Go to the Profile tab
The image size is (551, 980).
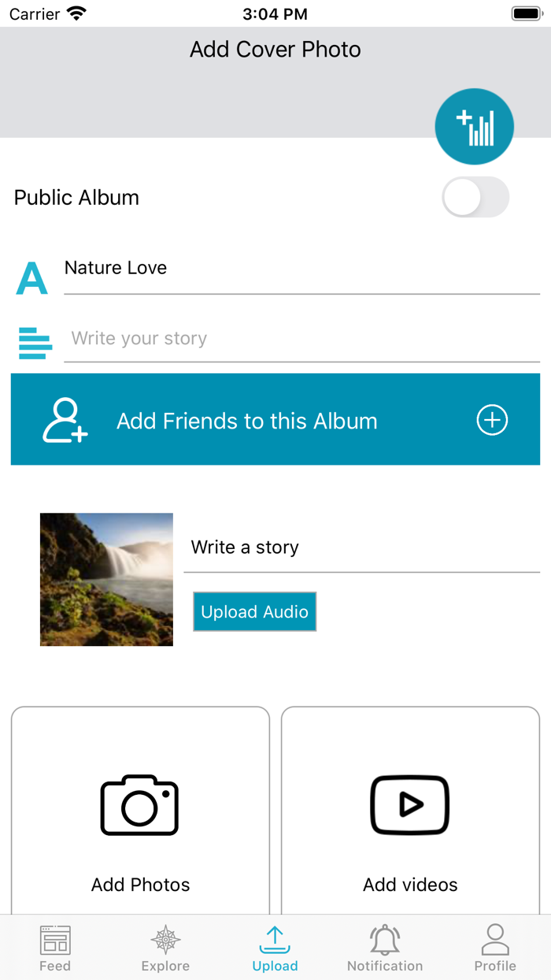pos(495,948)
